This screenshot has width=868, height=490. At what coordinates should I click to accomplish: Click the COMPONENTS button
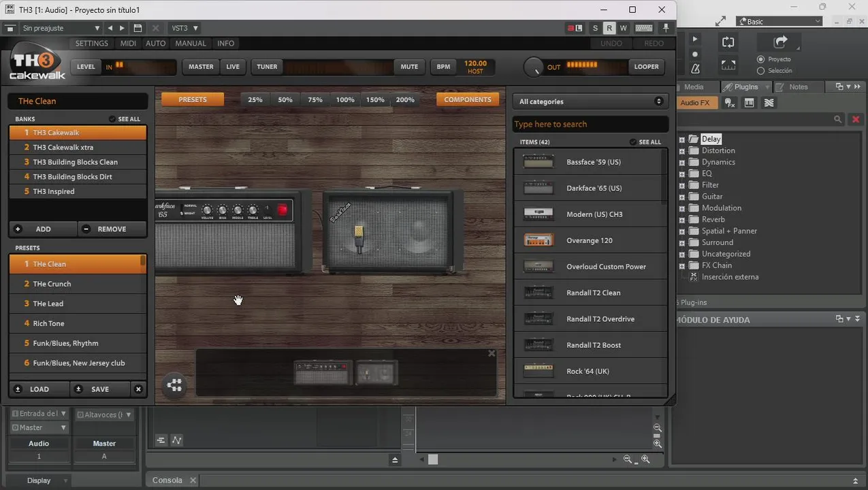468,99
